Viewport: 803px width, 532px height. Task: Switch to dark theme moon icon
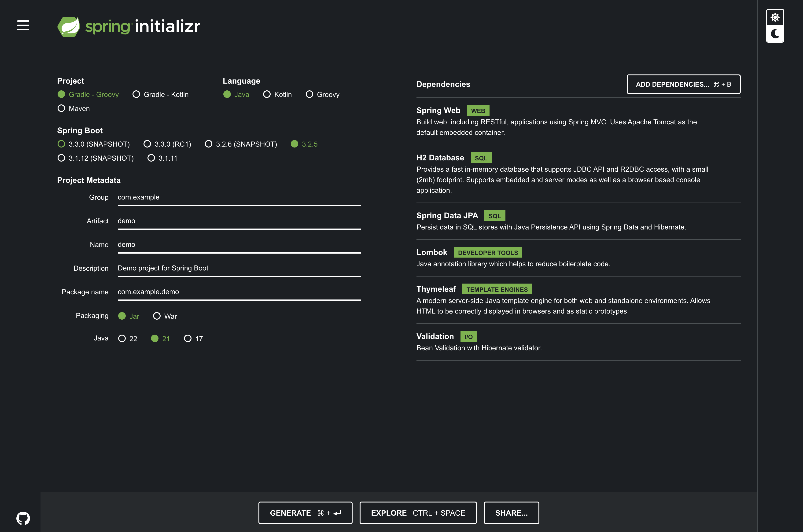[x=775, y=34]
